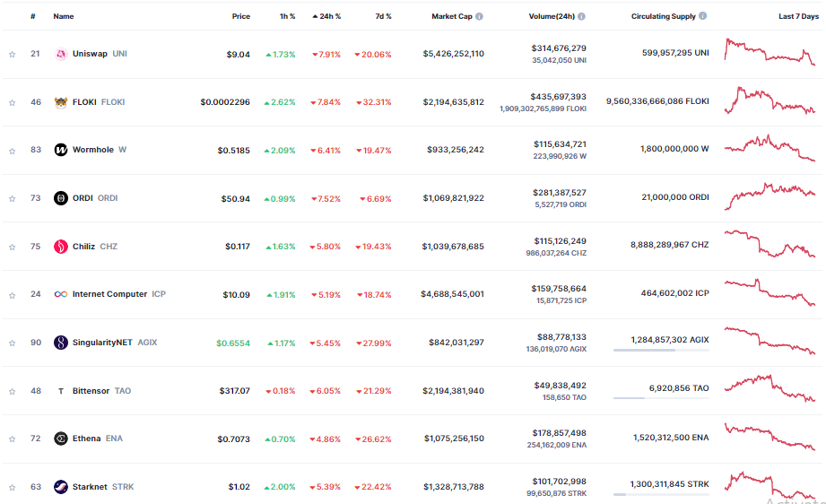Toggle the watchlist star for ORDI

coord(13,198)
